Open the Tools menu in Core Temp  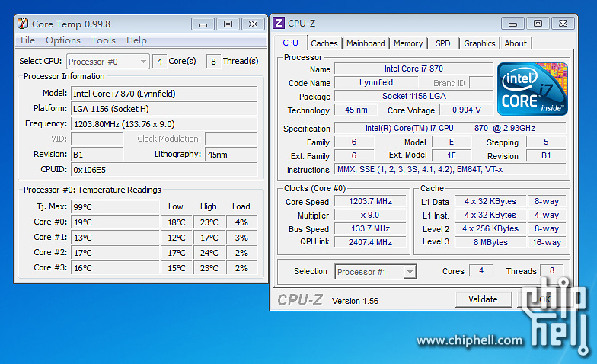104,40
